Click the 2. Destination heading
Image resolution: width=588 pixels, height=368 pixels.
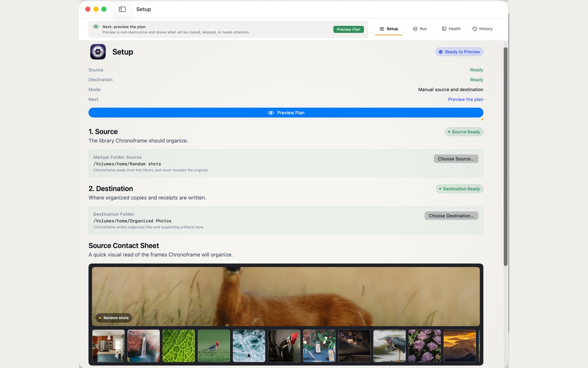point(111,189)
